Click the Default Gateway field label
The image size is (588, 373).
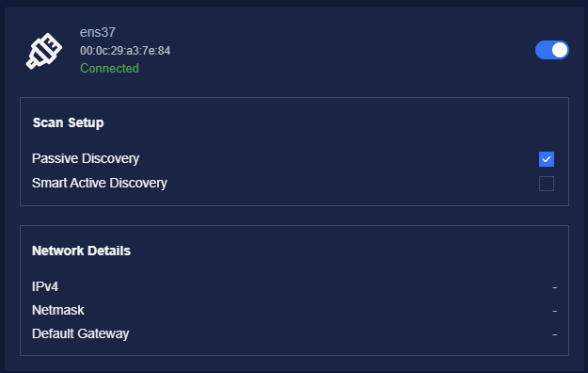[x=81, y=333]
